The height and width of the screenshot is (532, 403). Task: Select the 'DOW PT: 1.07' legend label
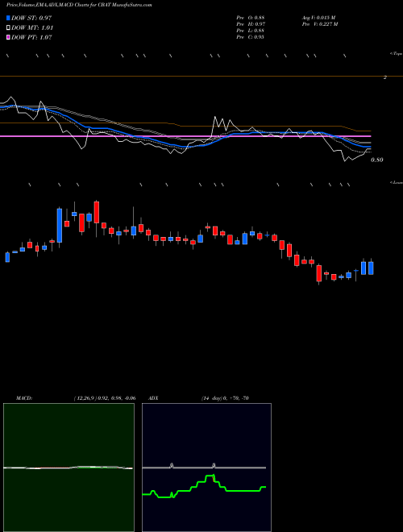coord(31,37)
